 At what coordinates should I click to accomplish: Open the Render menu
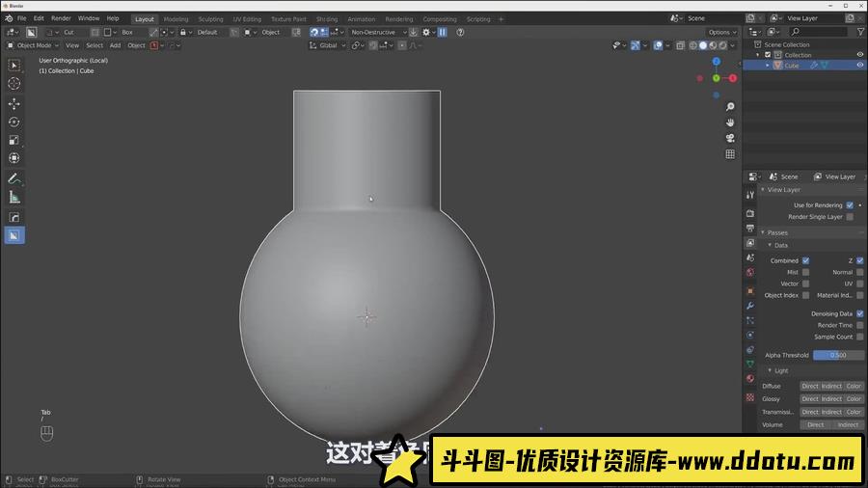(x=61, y=19)
